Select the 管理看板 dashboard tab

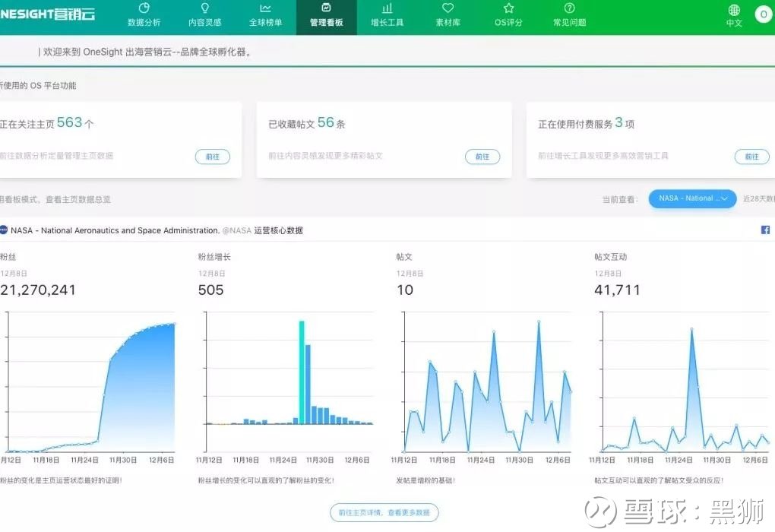click(326, 16)
